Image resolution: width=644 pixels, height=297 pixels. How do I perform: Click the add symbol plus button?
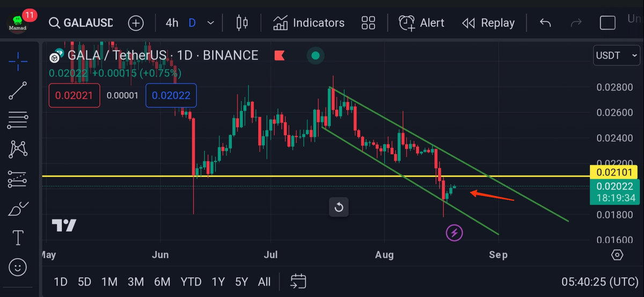(136, 23)
